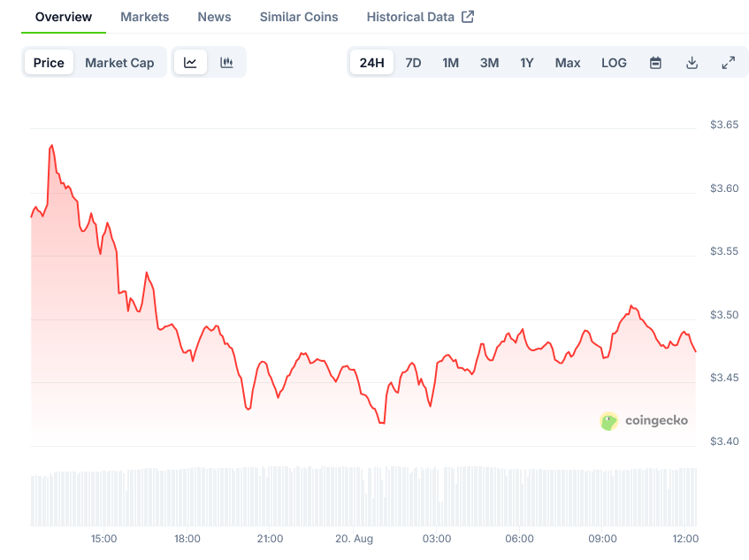Click the 15:00 time axis label

[104, 539]
